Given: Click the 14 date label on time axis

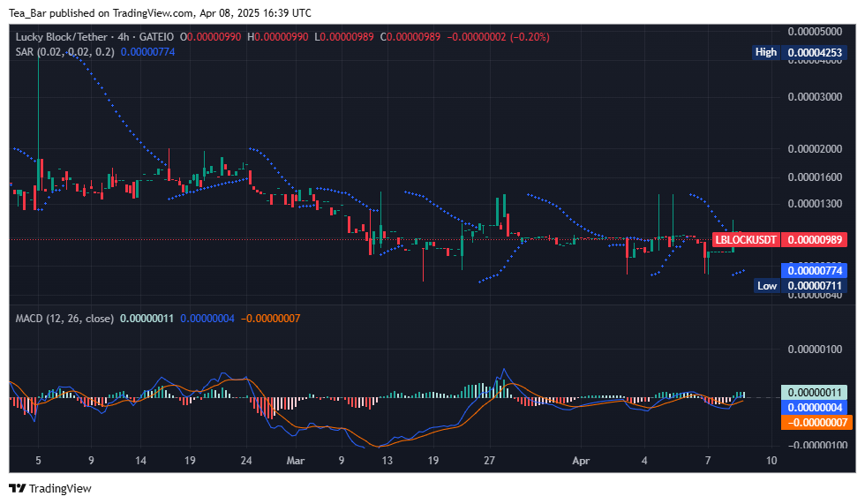Looking at the screenshot, I should pos(140,461).
